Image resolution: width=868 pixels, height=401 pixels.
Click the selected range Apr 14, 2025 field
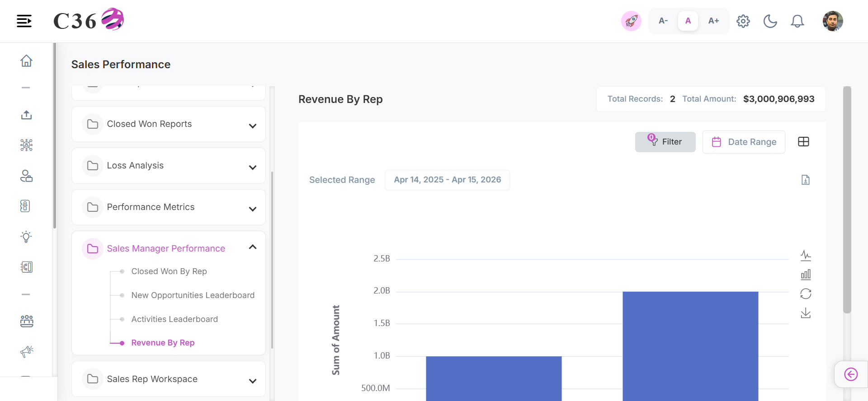coord(448,180)
